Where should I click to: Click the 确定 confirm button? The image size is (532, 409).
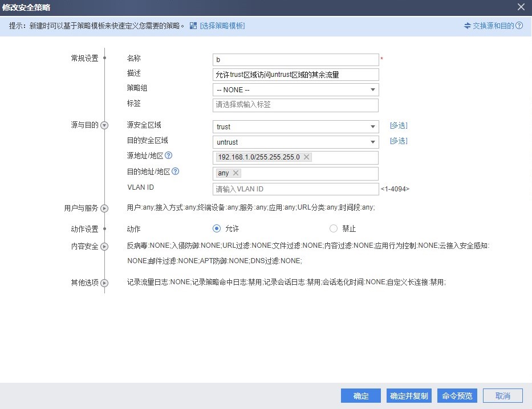(x=360, y=396)
